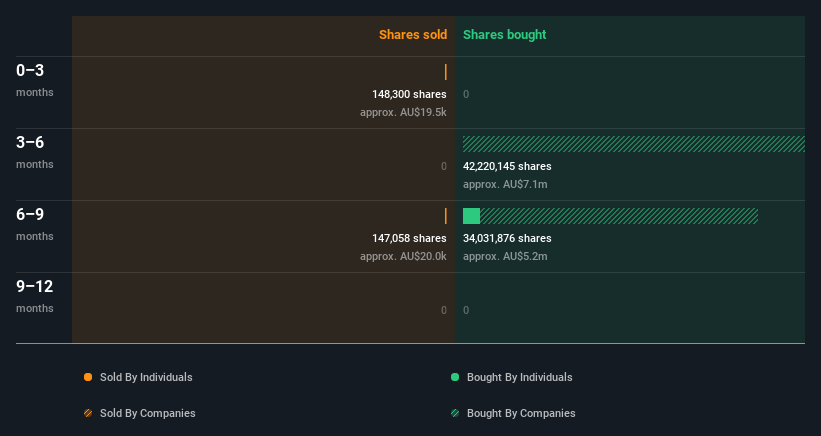
Task: Toggle the Bought By Individuals legend label
Action: (x=519, y=377)
